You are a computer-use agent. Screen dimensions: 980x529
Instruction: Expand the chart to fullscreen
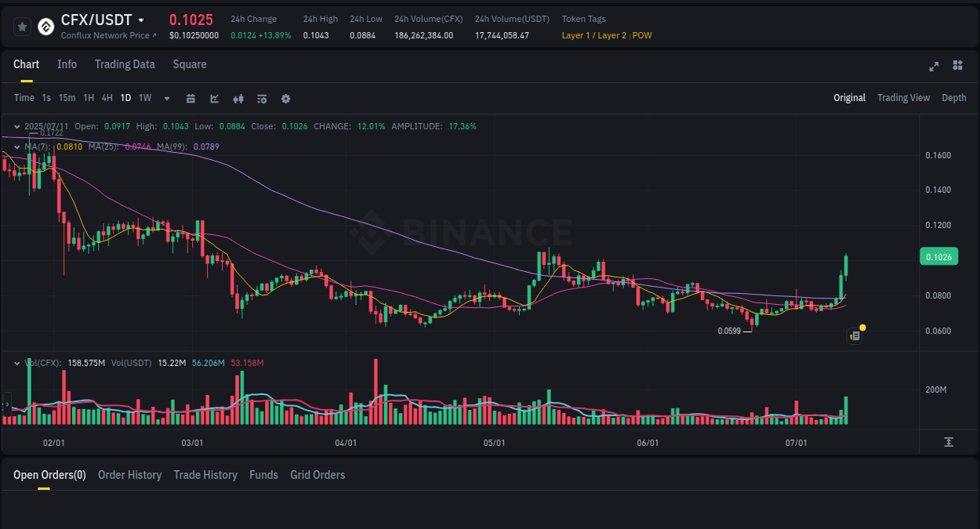[933, 67]
